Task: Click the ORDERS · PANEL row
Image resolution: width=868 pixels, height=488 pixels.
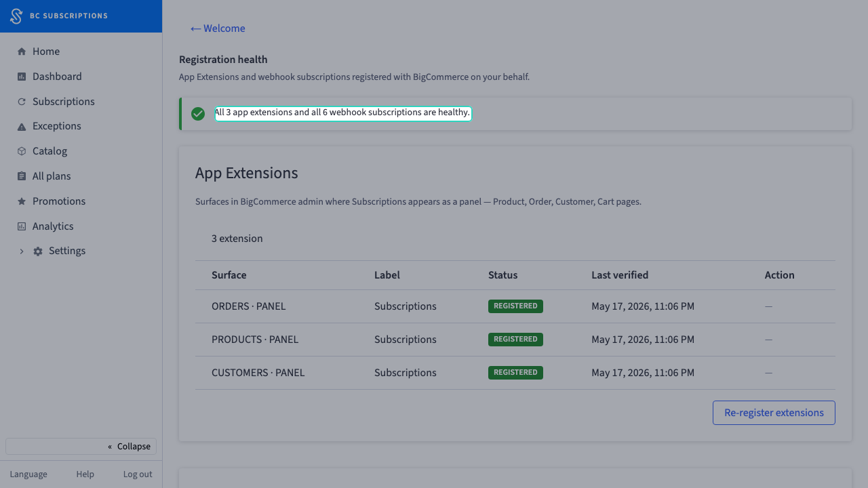Action: click(515, 306)
